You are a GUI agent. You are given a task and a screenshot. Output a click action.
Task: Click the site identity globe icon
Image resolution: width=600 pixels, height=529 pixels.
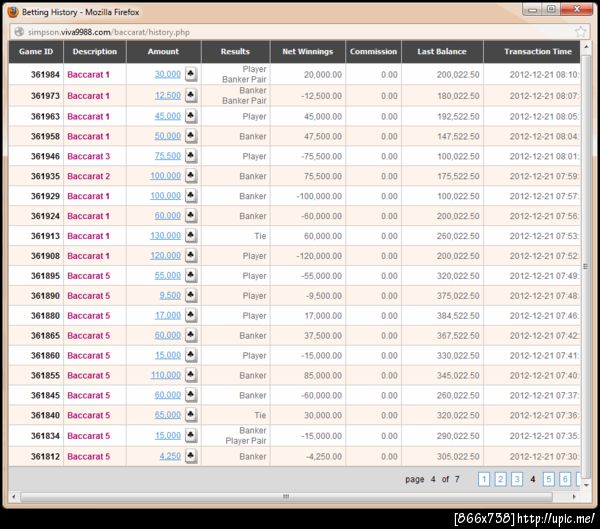[19, 32]
